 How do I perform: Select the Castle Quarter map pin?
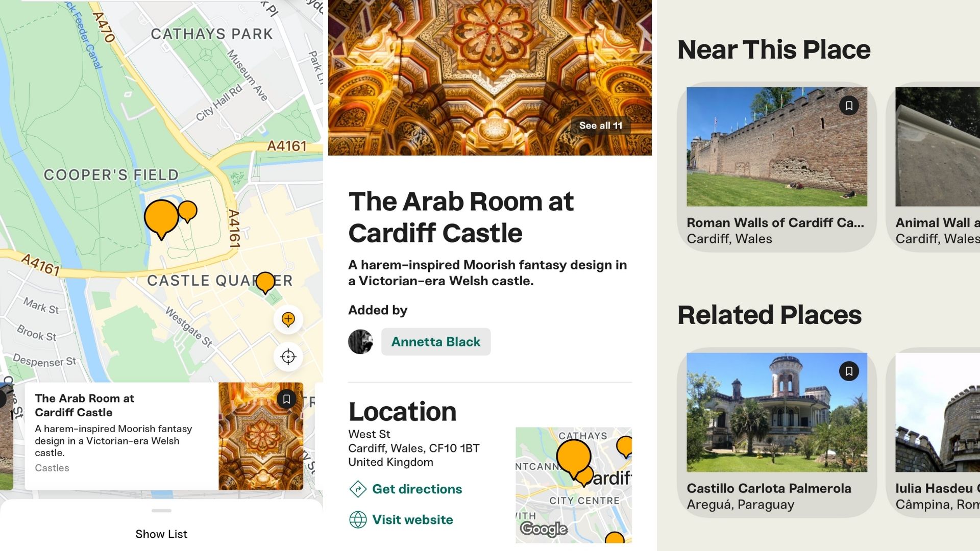point(265,282)
